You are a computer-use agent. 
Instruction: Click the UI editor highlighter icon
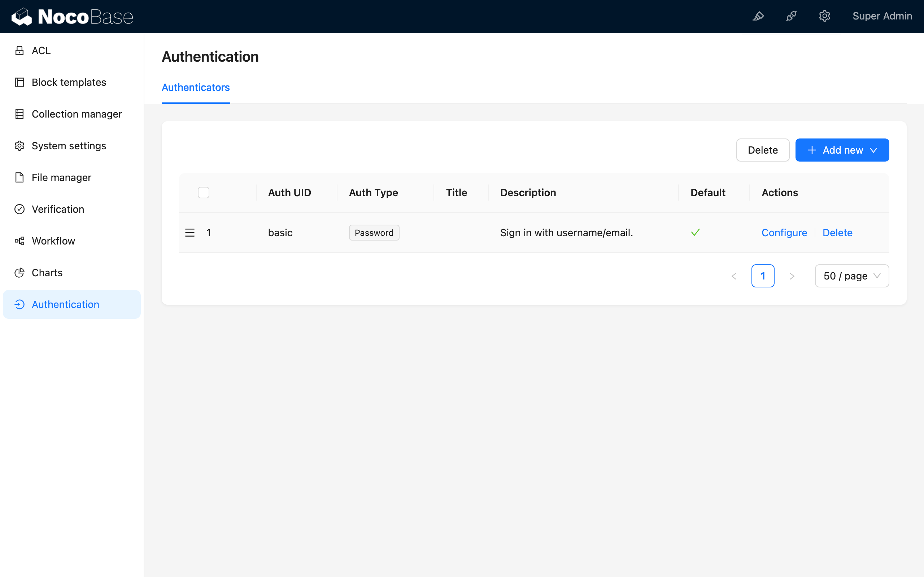(x=758, y=17)
